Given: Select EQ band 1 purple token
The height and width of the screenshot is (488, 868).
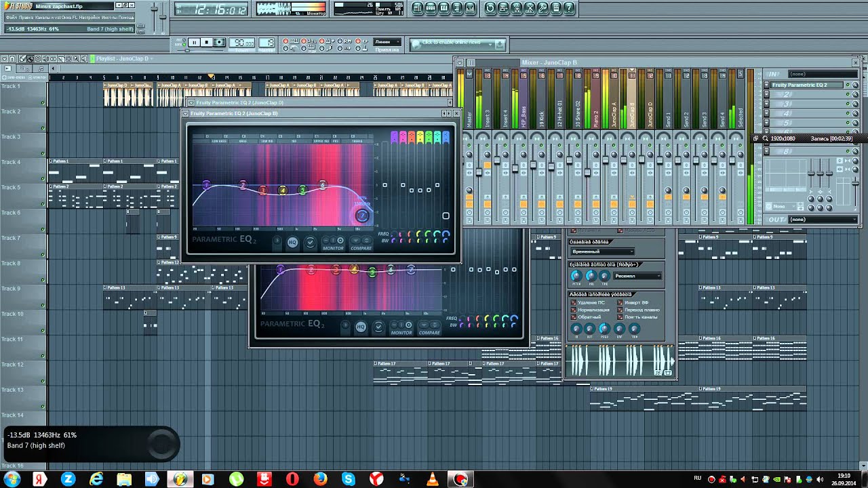Looking at the screenshot, I should tap(206, 184).
